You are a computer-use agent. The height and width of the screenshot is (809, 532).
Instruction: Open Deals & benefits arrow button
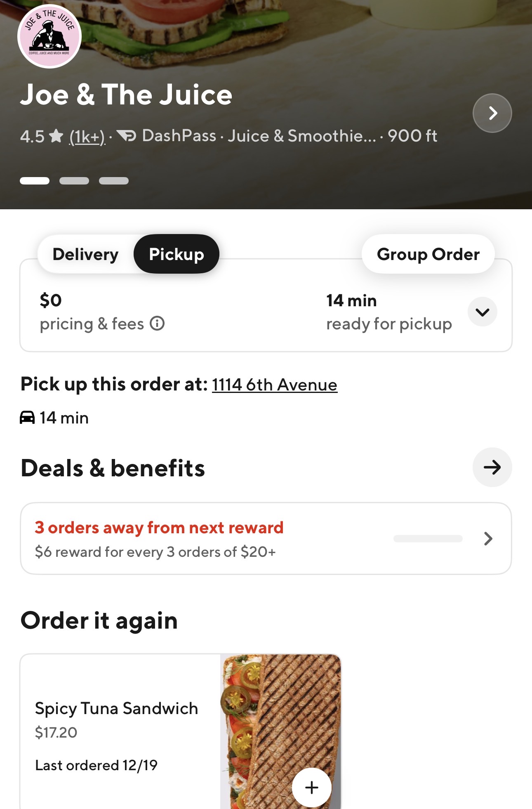[x=492, y=467]
